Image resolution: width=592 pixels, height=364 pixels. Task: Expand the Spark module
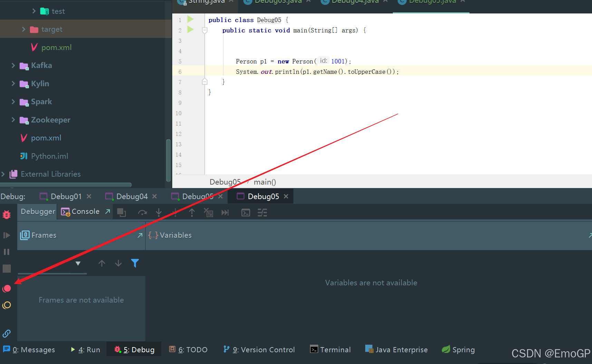(x=13, y=102)
